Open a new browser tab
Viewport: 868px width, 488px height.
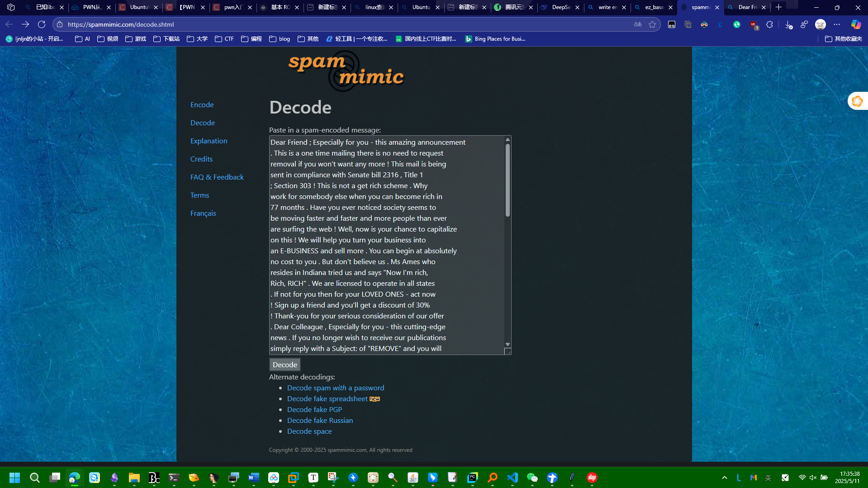pyautogui.click(x=778, y=7)
